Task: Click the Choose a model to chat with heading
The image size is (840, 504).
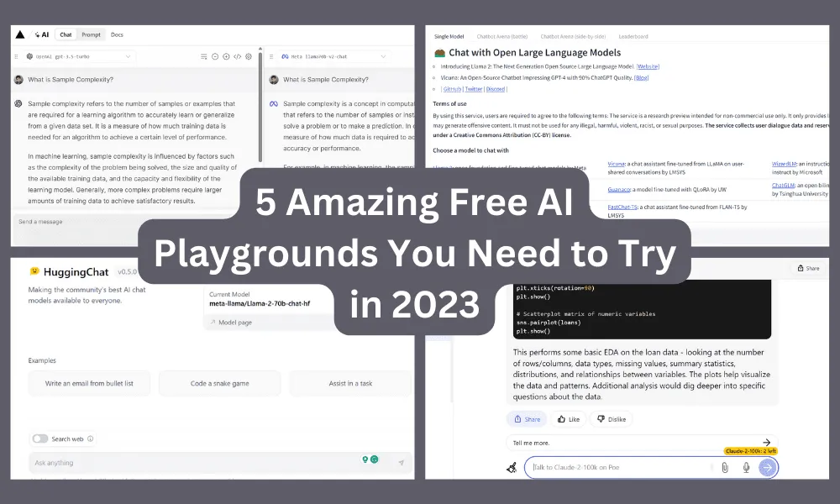Action: click(471, 150)
